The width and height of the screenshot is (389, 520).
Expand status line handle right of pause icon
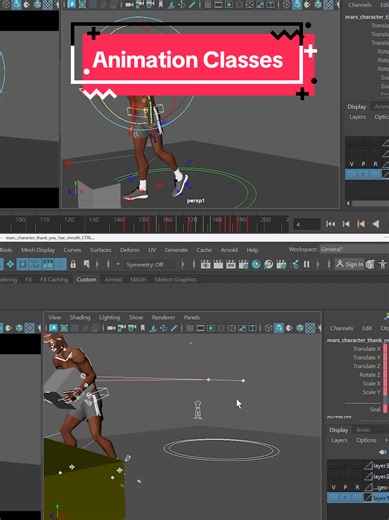pos(318,265)
